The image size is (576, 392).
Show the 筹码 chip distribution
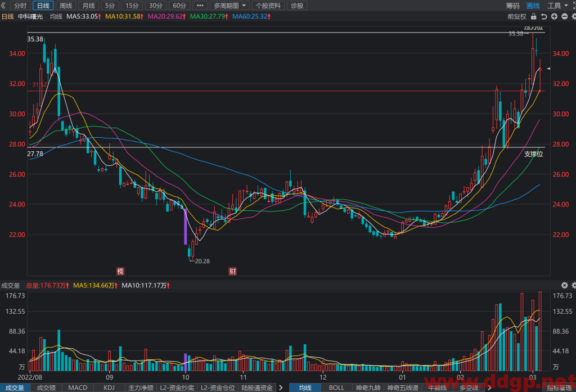coord(513,6)
